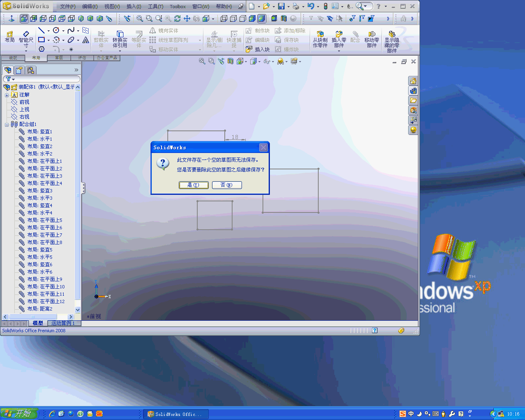525x420 pixels.
Task: Toggle Shaded With Edges display mode
Action: 252,18
